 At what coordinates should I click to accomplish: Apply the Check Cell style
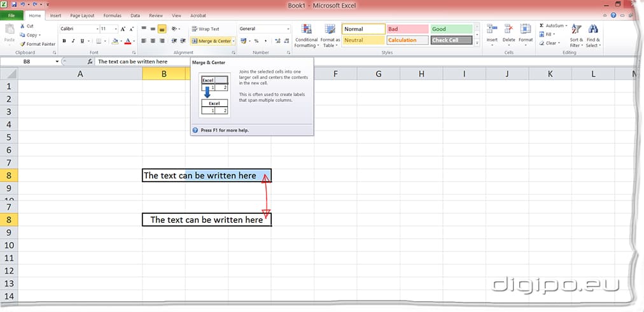pos(451,40)
